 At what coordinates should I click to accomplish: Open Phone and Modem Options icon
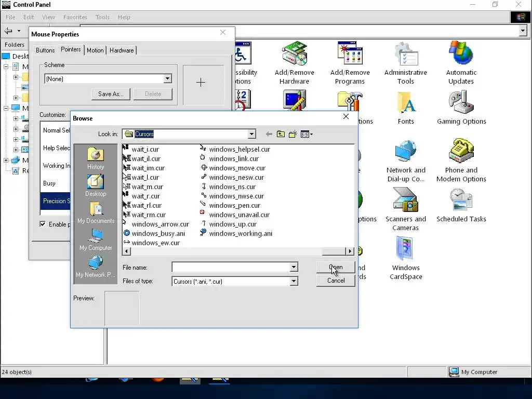461,161
